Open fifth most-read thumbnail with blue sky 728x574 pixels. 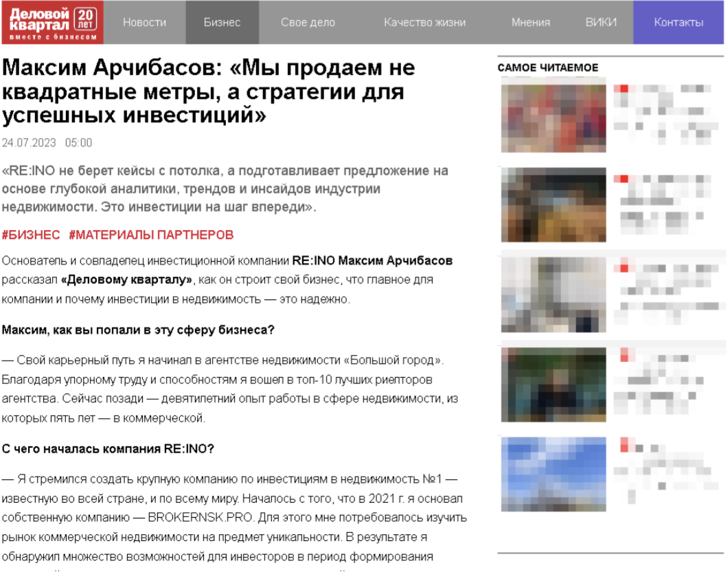coord(554,474)
